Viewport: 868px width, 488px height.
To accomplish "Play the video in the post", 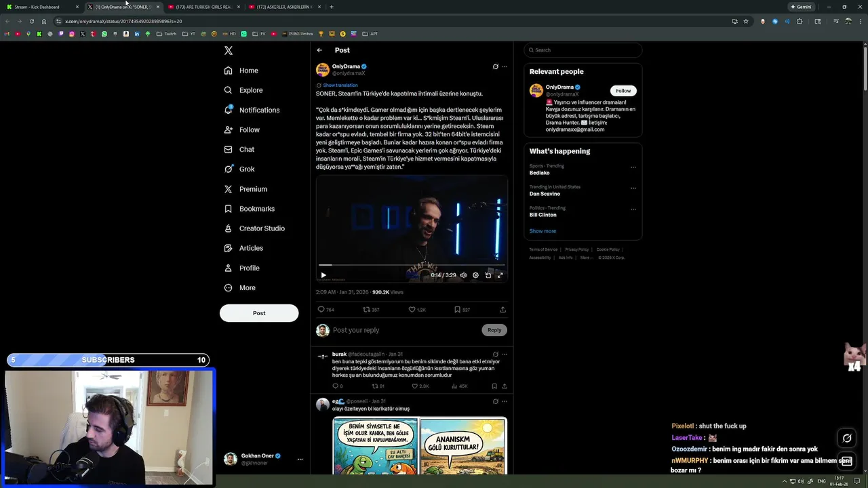I will (323, 275).
